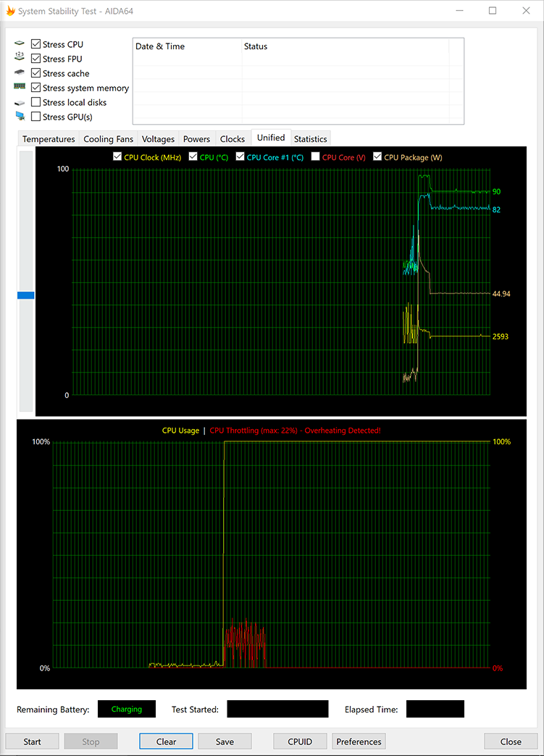This screenshot has height=756, width=544.
Task: Click the Start button
Action: coord(33,741)
